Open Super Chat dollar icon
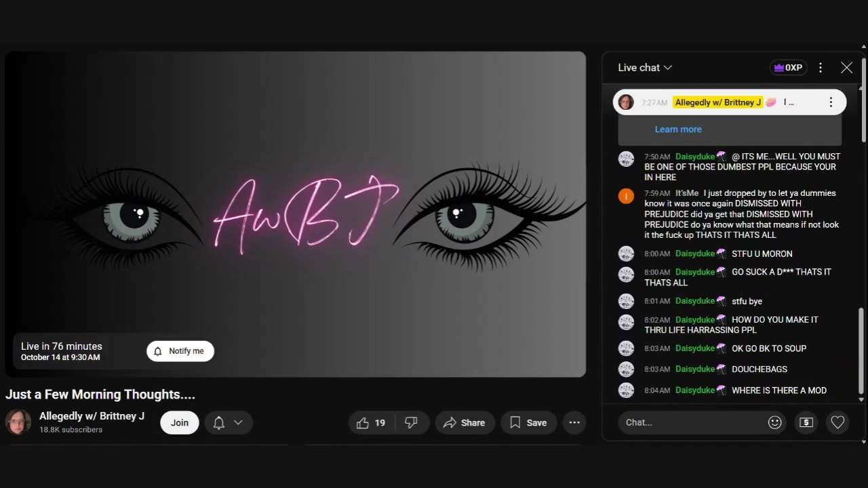Image resolution: width=868 pixels, height=488 pixels. [806, 422]
